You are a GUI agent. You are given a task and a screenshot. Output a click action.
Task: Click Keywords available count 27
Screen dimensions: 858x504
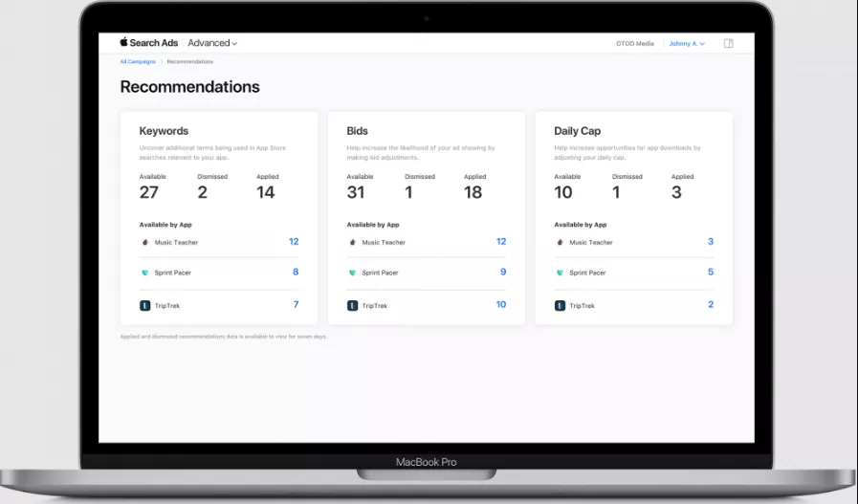(149, 192)
